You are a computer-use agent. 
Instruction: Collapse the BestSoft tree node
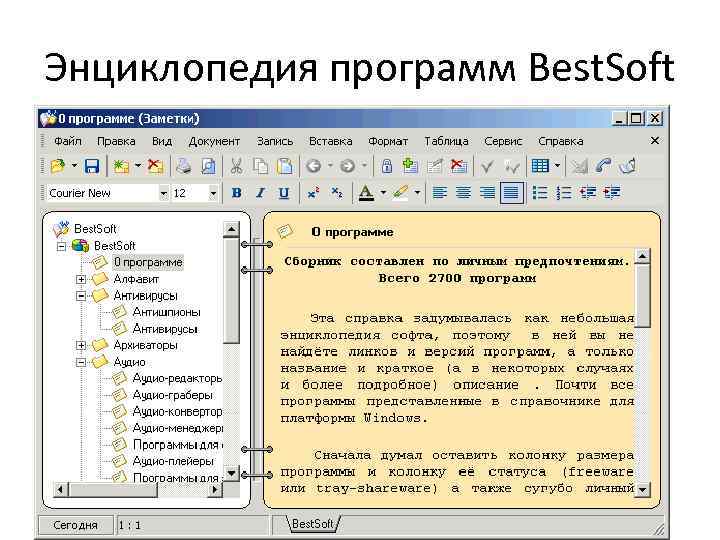[x=61, y=246]
